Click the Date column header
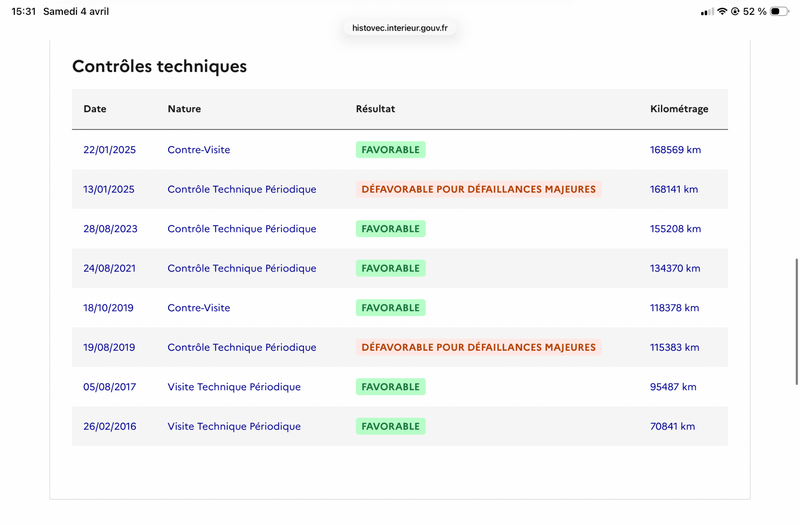The width and height of the screenshot is (800, 525). pos(95,109)
